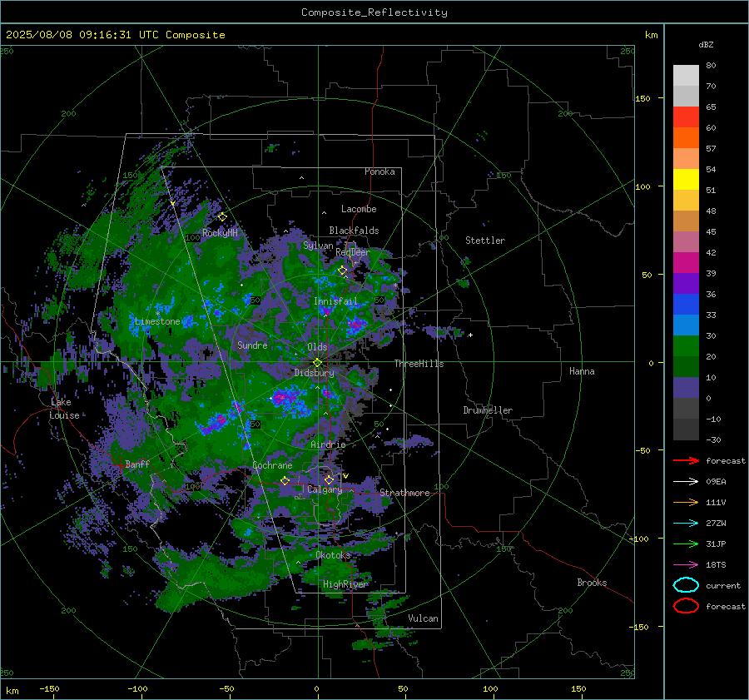
Task: Click the ThreeHills label
Action: click(x=419, y=364)
